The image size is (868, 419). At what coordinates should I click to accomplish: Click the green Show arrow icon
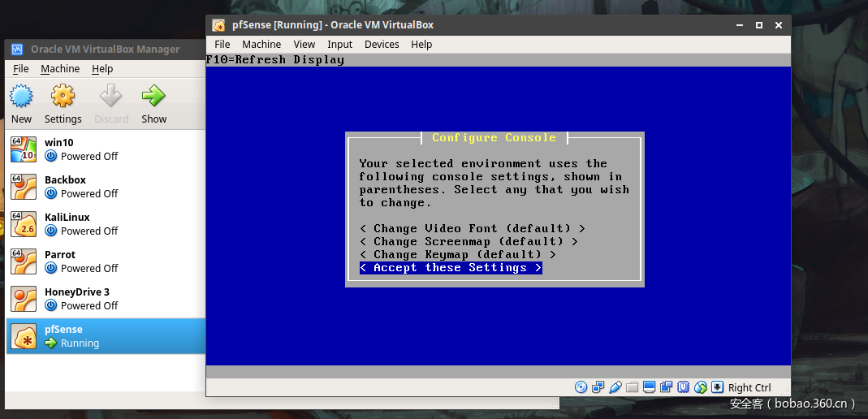pyautogui.click(x=153, y=97)
